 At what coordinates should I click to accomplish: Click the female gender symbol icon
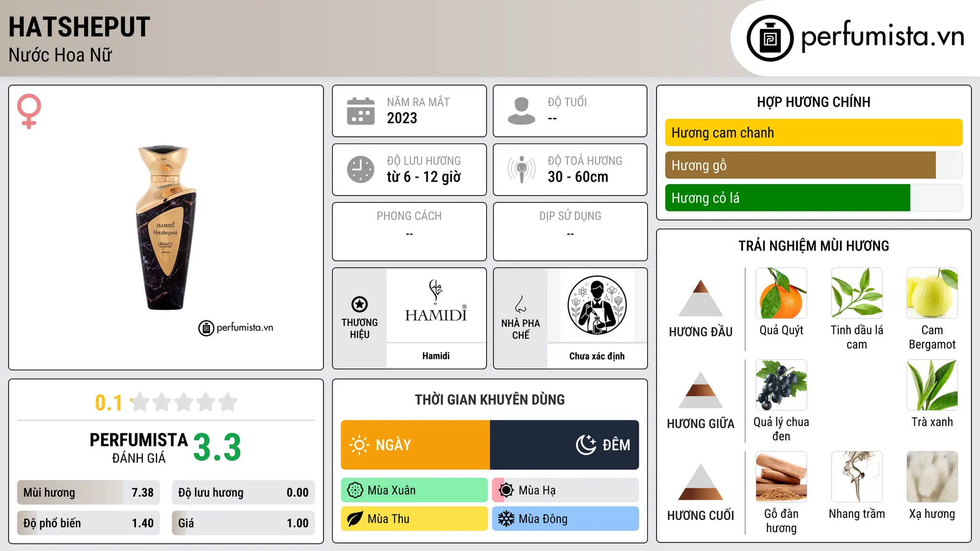(x=29, y=111)
